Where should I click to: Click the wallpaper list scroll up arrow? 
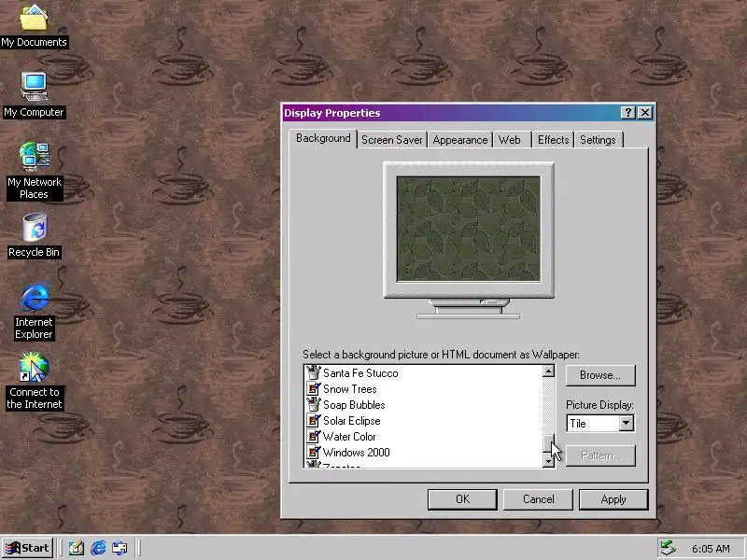(x=548, y=371)
